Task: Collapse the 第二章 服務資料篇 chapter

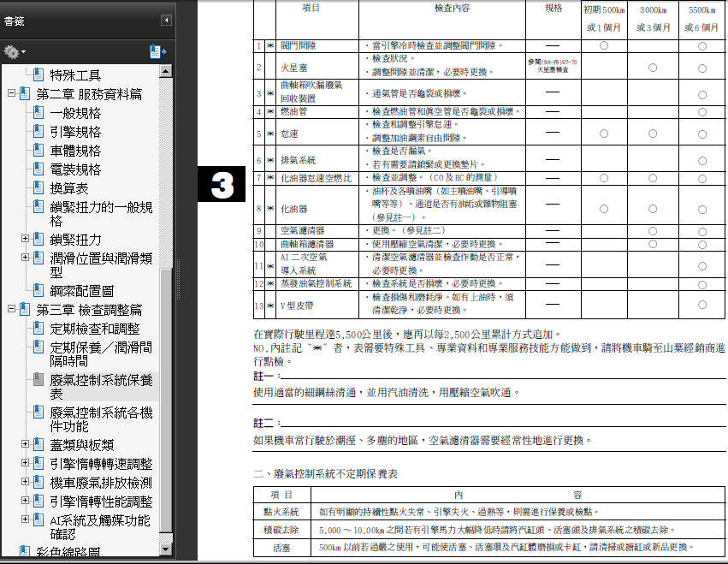Action: 12,93
